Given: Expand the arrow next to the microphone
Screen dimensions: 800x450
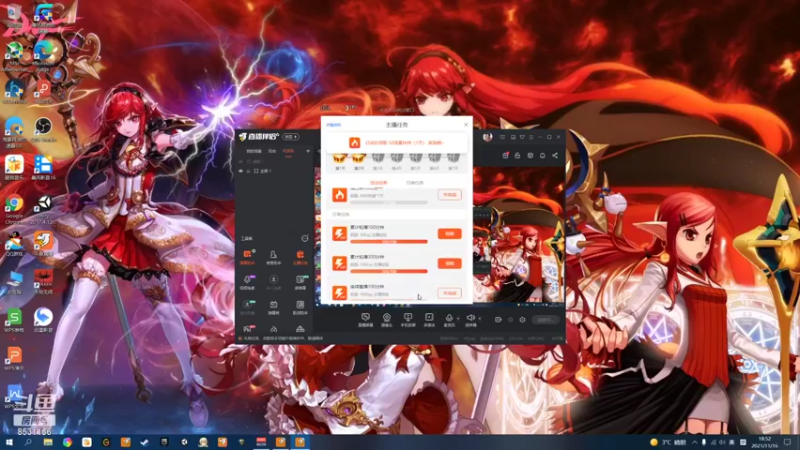Looking at the screenshot, I should [x=458, y=319].
